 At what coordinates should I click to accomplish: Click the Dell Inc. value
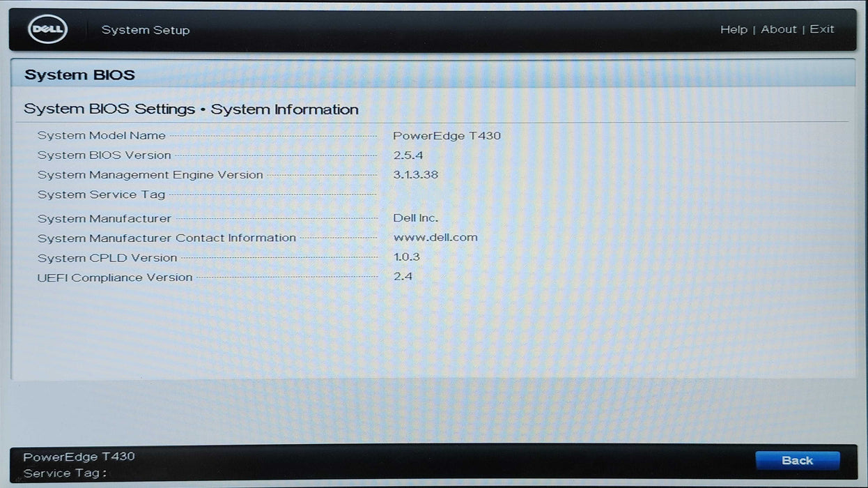tap(416, 218)
